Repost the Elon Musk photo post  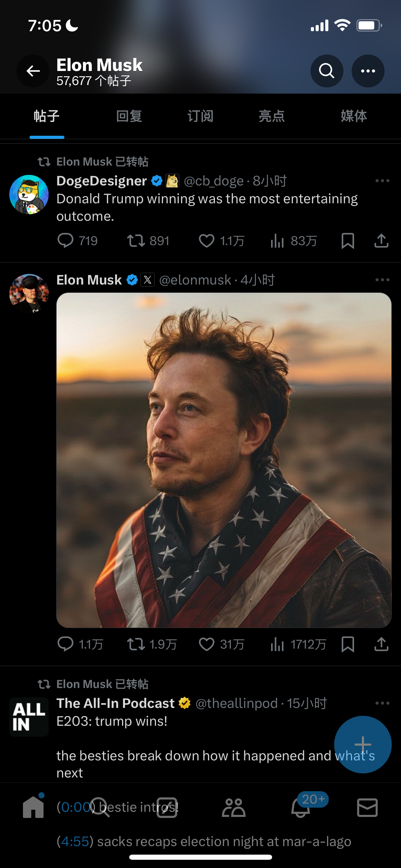[136, 644]
